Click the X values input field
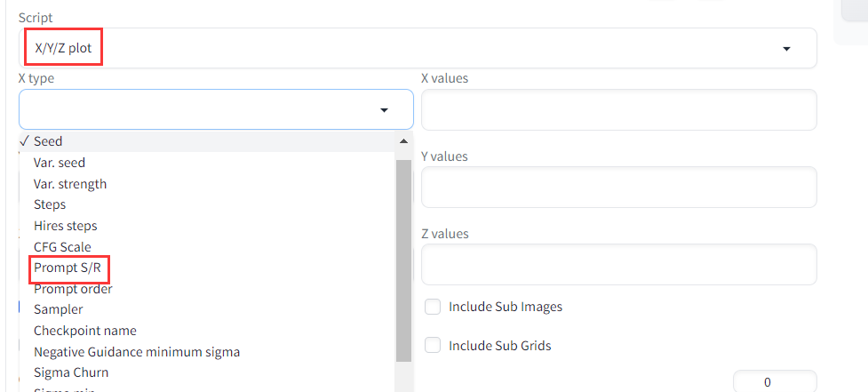This screenshot has height=392, width=868. tap(618, 109)
